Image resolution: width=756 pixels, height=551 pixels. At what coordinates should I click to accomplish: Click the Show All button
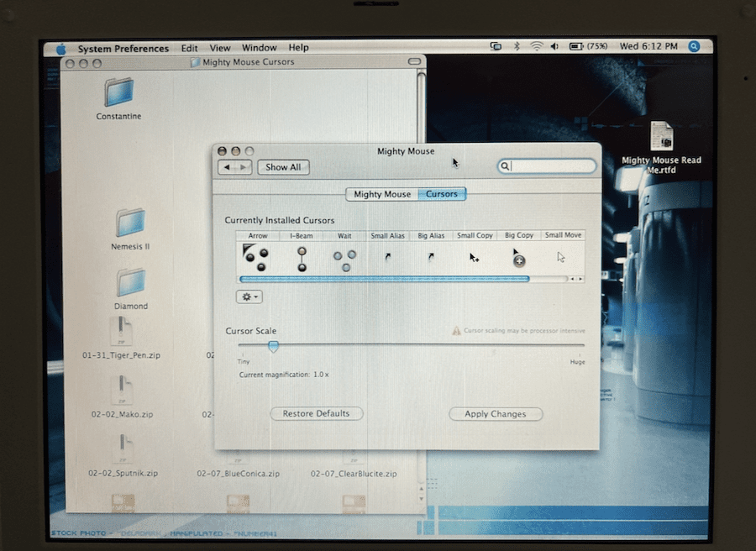(x=283, y=167)
